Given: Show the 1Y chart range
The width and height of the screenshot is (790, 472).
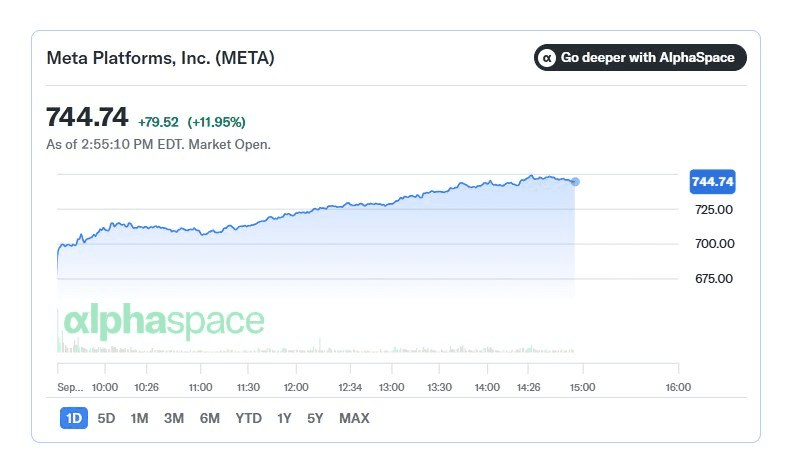Looking at the screenshot, I should tap(284, 418).
